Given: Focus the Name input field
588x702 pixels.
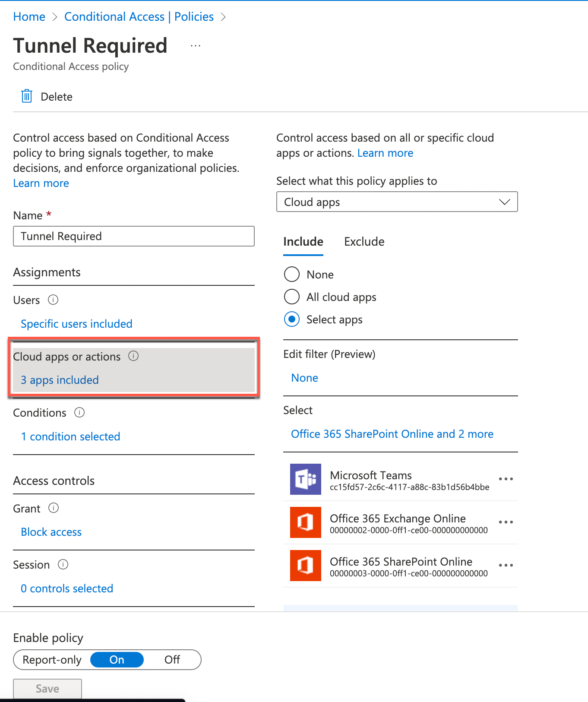Looking at the screenshot, I should click(134, 236).
